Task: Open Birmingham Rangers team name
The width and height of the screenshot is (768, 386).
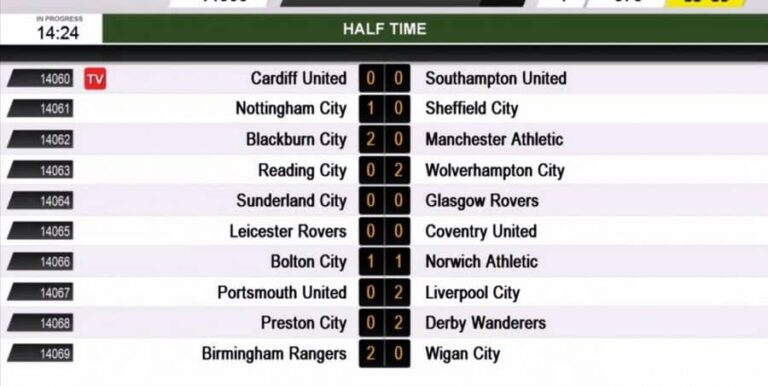Action: click(274, 354)
